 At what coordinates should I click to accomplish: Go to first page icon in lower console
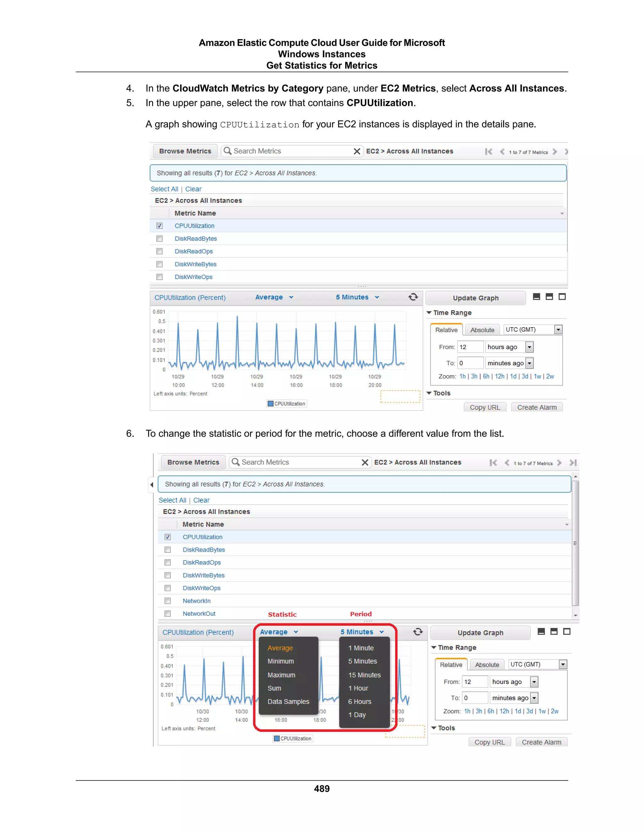tap(493, 463)
